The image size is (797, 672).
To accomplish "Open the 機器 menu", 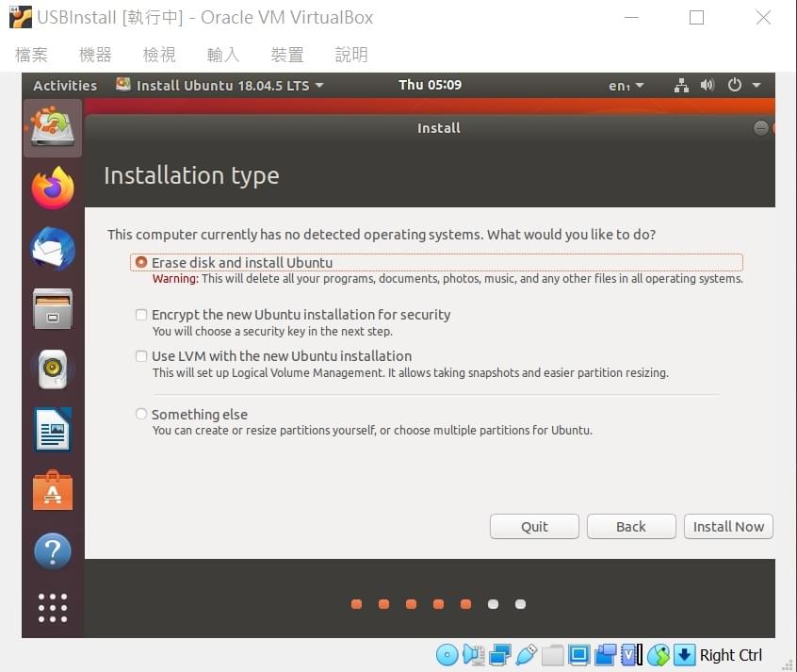I will click(x=95, y=55).
